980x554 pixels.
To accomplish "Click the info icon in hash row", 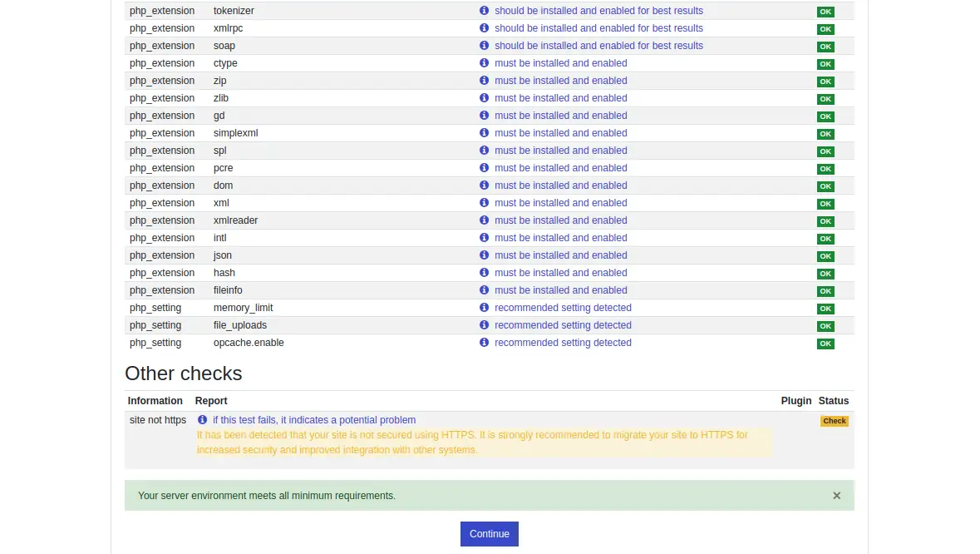I will [x=484, y=273].
